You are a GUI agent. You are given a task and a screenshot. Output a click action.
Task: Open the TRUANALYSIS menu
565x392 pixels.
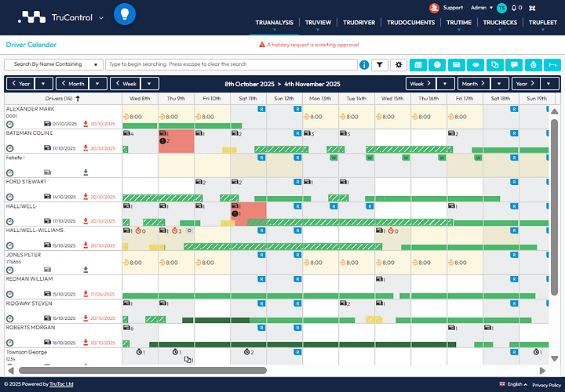(x=274, y=23)
